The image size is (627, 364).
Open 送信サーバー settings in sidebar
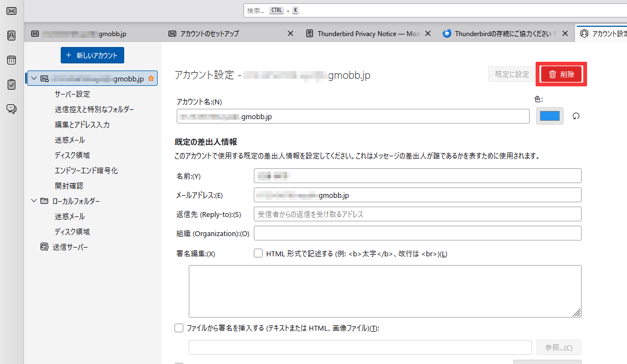[70, 247]
